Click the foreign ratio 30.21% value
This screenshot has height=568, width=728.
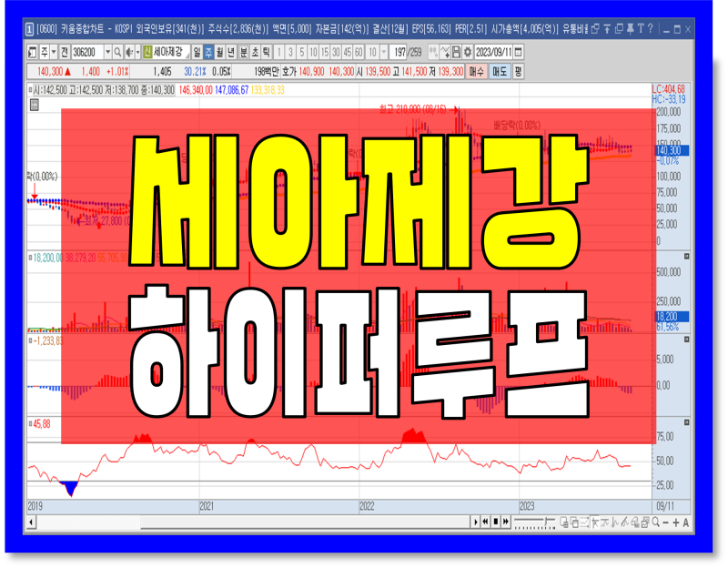coord(195,72)
